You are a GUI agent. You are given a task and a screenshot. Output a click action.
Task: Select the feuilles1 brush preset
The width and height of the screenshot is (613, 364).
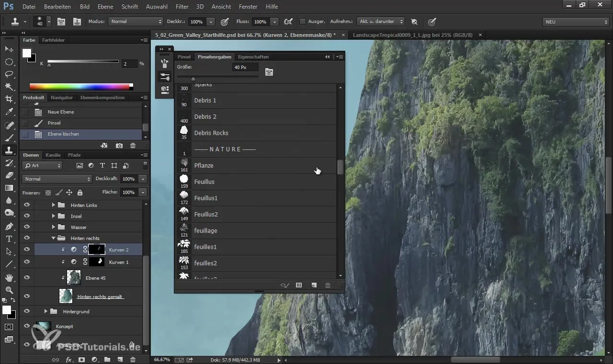pyautogui.click(x=256, y=247)
